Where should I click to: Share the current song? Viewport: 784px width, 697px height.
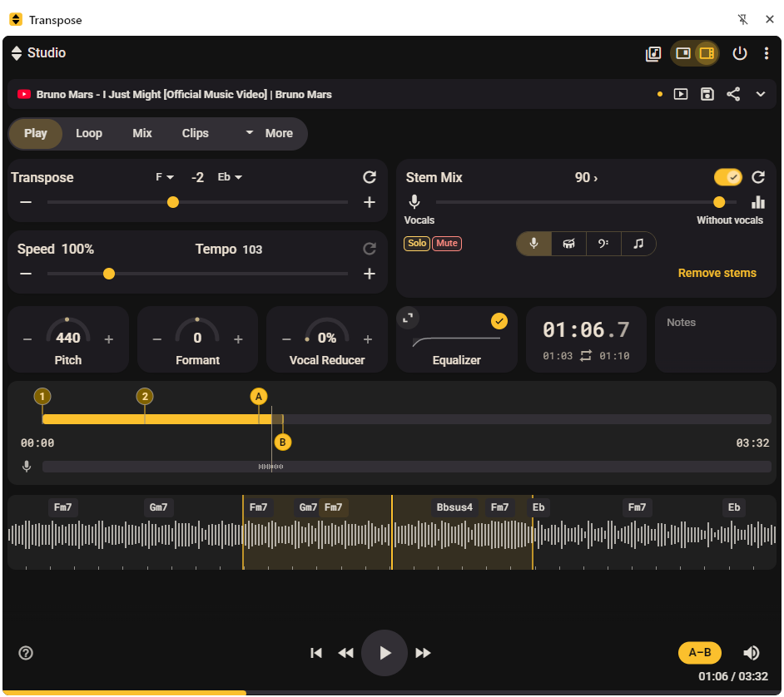point(733,94)
